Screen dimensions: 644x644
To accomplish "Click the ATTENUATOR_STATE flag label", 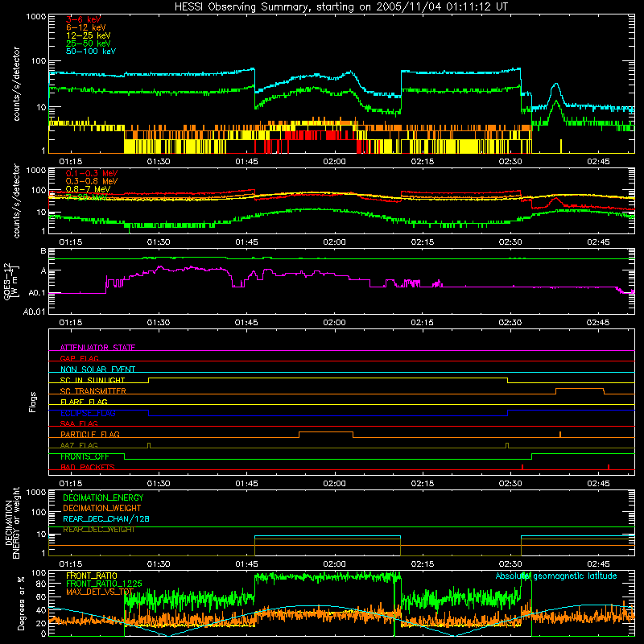I will (97, 348).
